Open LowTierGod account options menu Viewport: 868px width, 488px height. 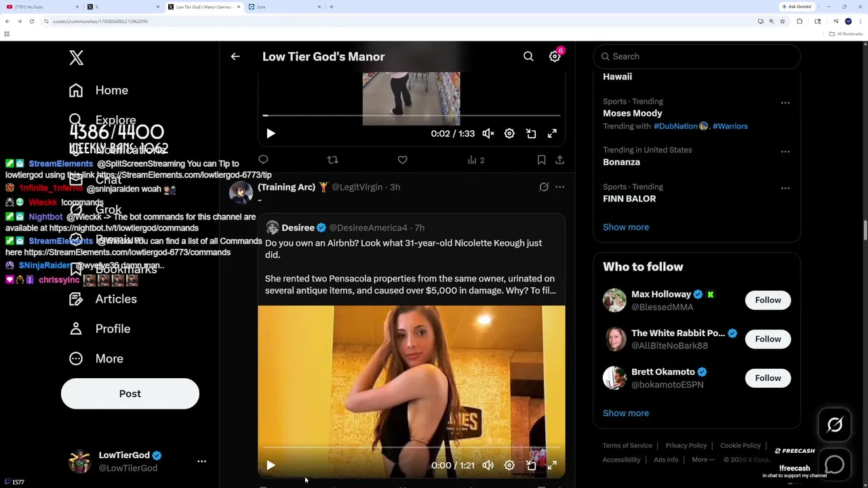[x=201, y=461]
